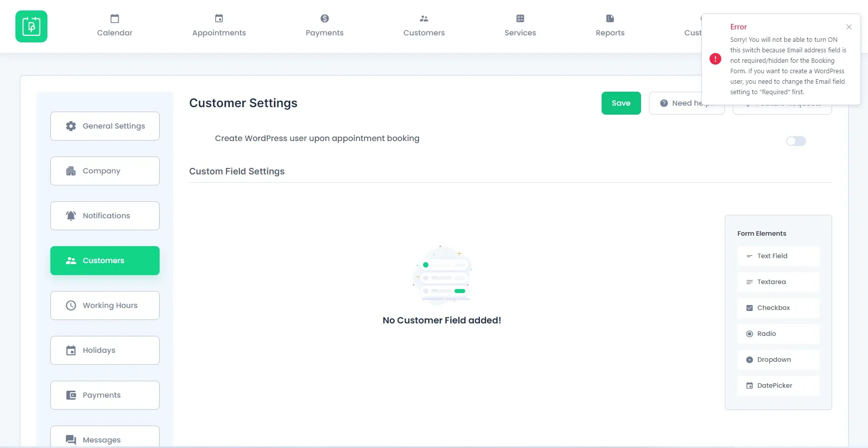Open the Payments settings tab label in sidebar

point(102,395)
